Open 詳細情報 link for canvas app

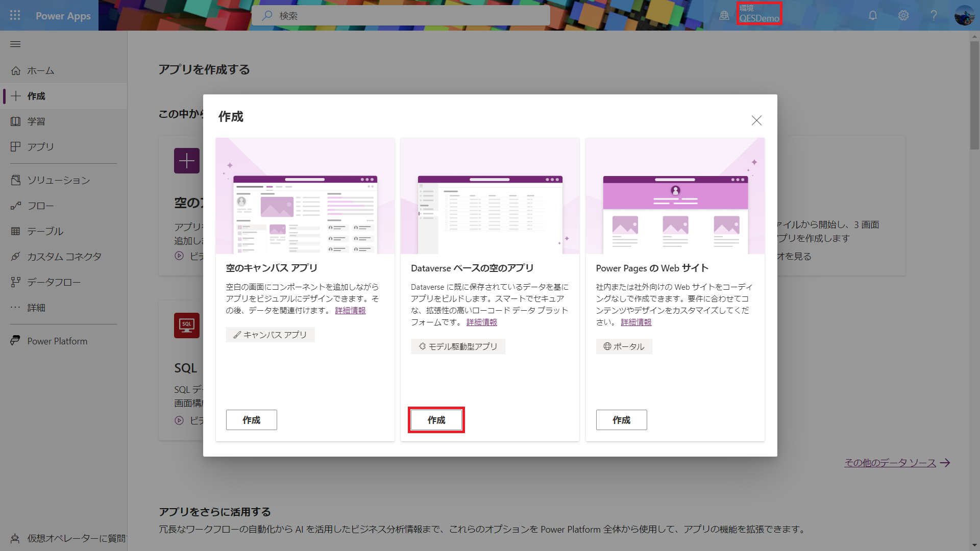tap(350, 310)
